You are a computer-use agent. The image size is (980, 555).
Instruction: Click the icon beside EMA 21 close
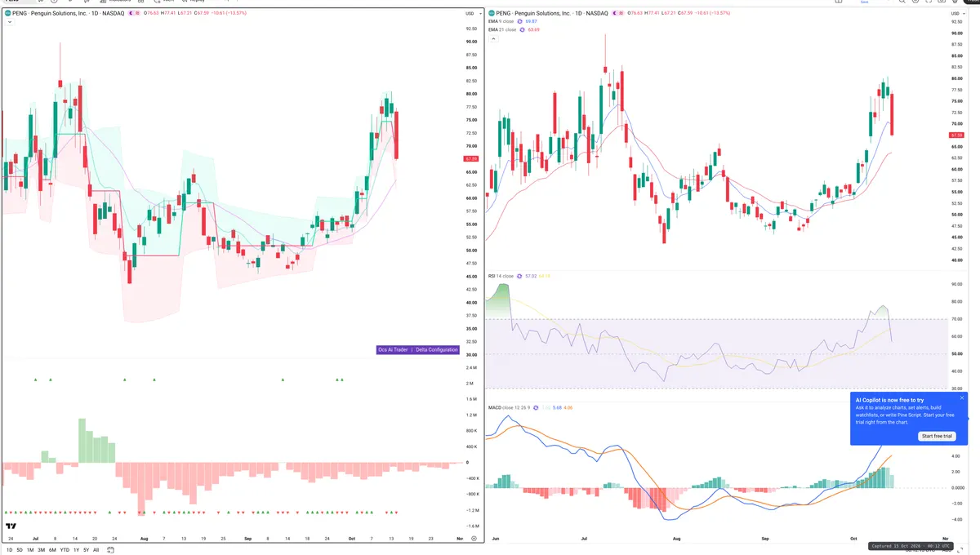coord(522,29)
